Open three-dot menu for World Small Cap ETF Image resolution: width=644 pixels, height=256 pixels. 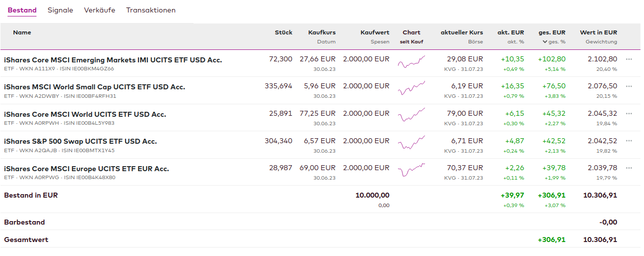click(628, 86)
